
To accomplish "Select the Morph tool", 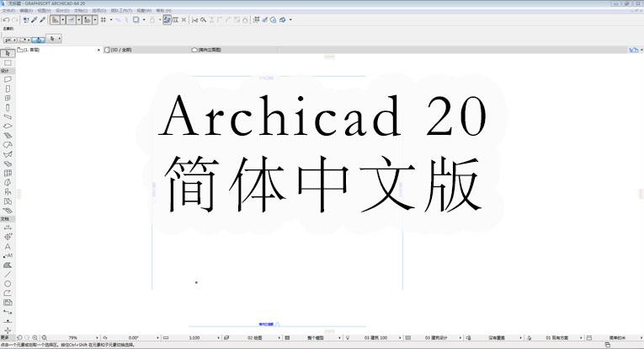I will [x=8, y=183].
